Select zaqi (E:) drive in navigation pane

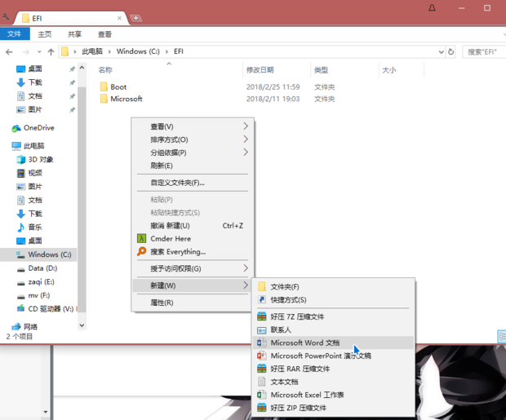click(x=35, y=281)
